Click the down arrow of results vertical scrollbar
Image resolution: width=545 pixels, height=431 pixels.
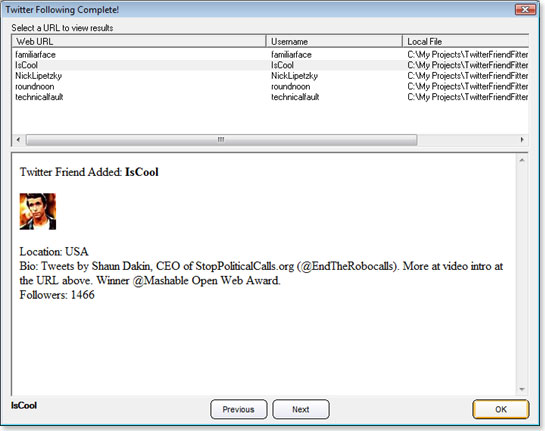pyautogui.click(x=522, y=389)
